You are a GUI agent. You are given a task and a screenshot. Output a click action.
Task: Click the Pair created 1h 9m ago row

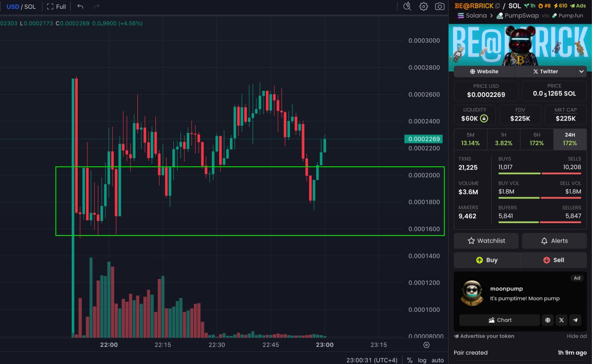(x=520, y=353)
